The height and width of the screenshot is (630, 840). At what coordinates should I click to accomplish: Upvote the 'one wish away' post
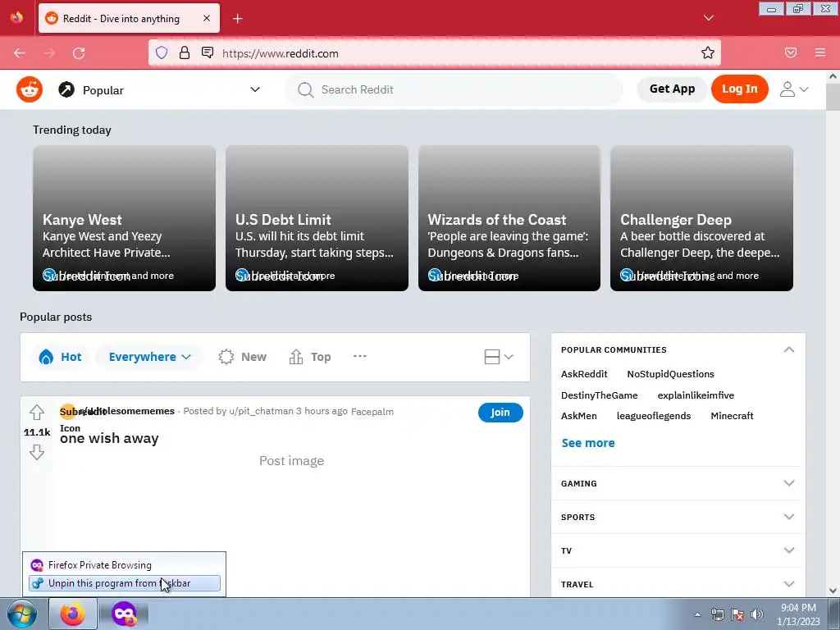pos(36,412)
